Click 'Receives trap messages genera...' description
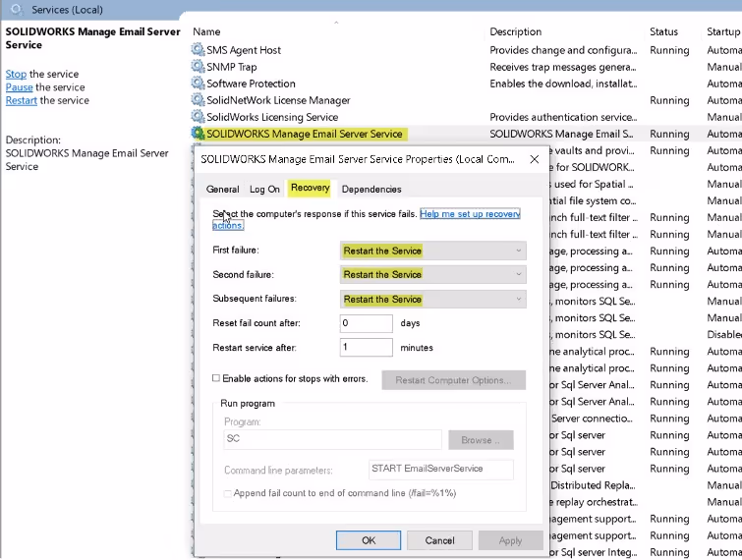The height and width of the screenshot is (560, 742). [563, 67]
